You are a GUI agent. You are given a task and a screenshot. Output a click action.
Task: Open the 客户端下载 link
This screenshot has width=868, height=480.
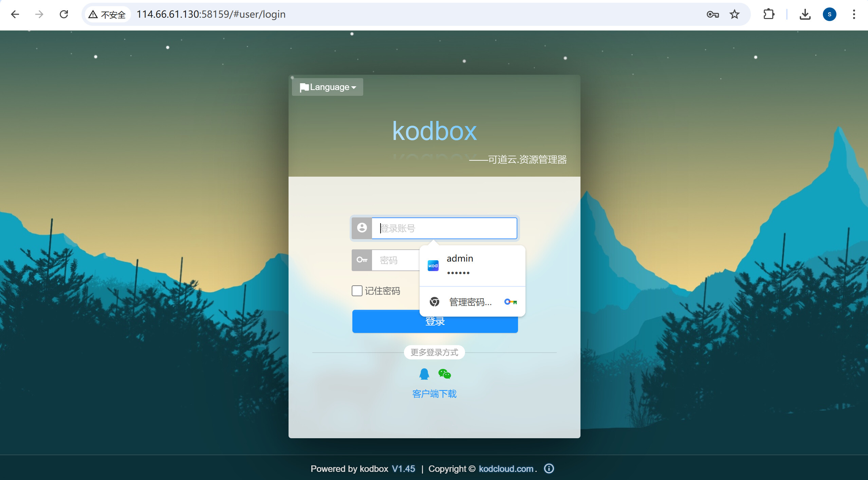pos(434,394)
